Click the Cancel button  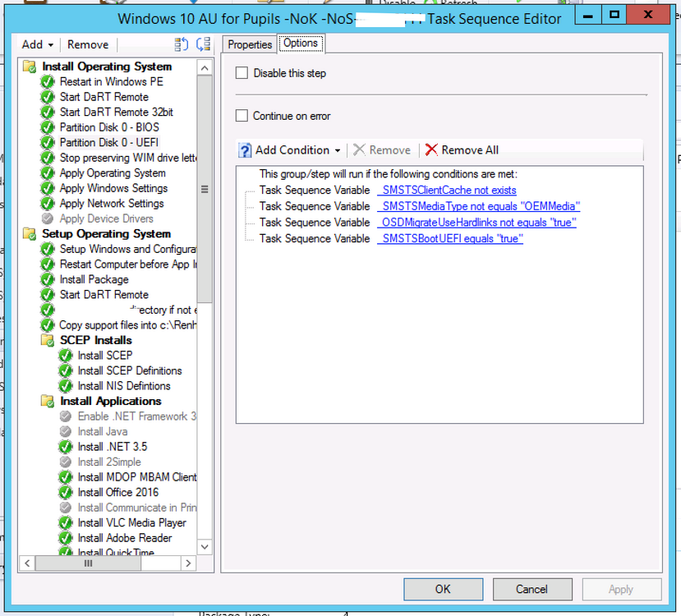tap(532, 589)
